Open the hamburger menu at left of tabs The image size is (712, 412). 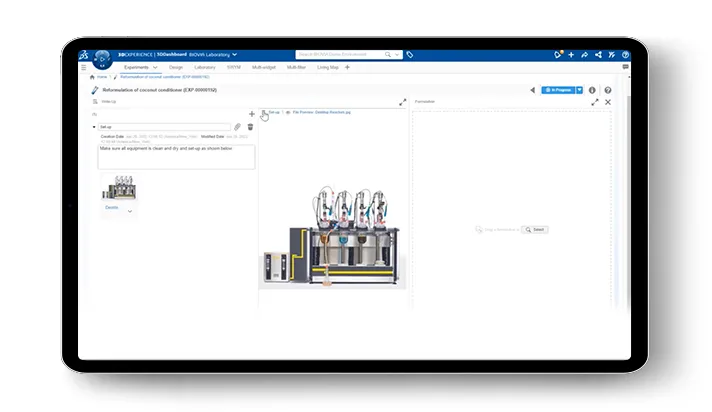point(84,67)
